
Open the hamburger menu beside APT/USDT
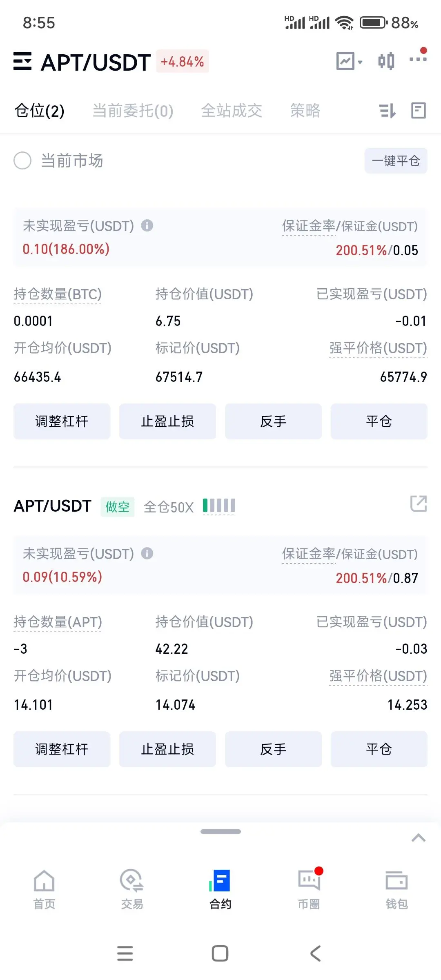point(22,62)
